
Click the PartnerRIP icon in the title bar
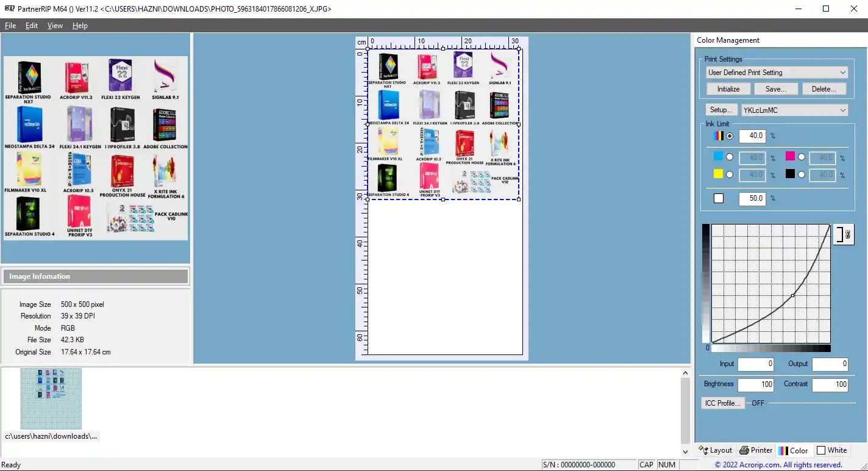(x=9, y=9)
